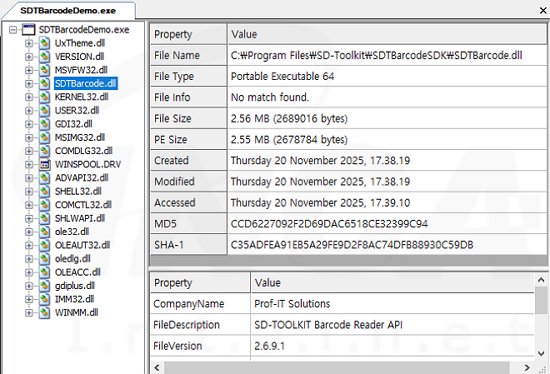Switch to the SDTBarcodeDemo.exe tab
The height and width of the screenshot is (374, 550).
pyautogui.click(x=68, y=11)
